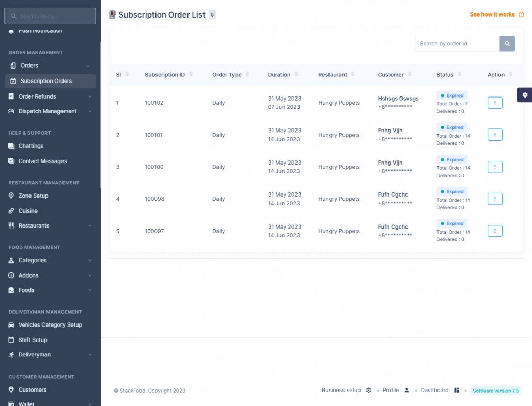
Task: Click the Zone Setup location pin icon
Action: (x=11, y=196)
